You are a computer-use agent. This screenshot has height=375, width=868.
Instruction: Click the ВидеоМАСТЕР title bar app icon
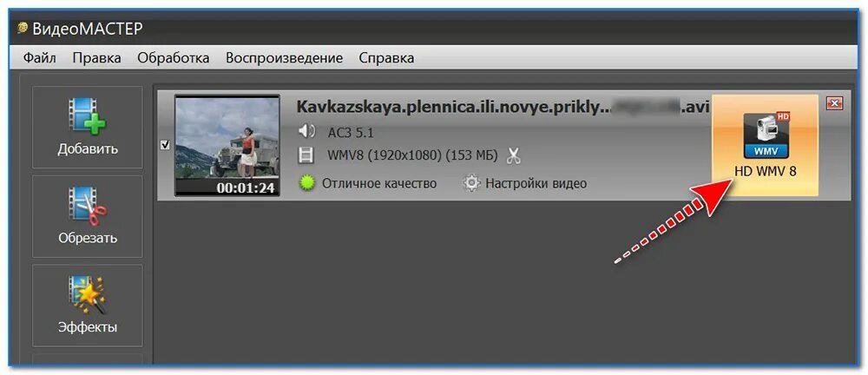click(23, 27)
